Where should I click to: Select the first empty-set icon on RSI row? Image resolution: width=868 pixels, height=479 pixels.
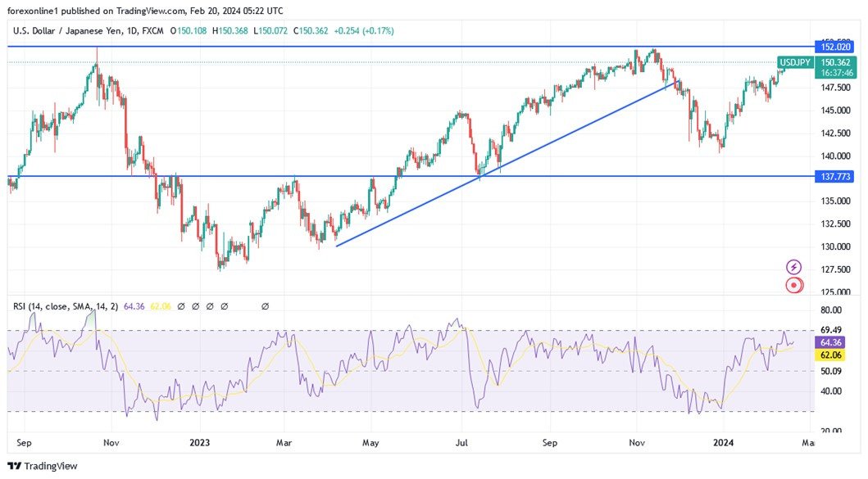[x=180, y=305]
